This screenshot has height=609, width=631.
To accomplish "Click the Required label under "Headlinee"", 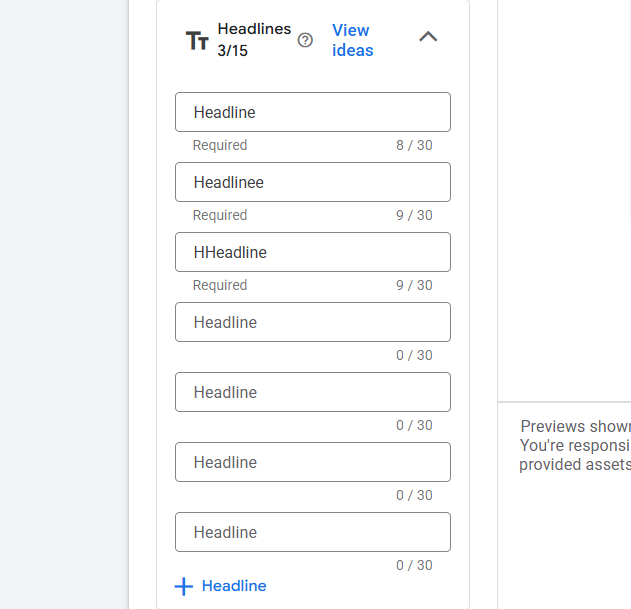I will point(220,215).
